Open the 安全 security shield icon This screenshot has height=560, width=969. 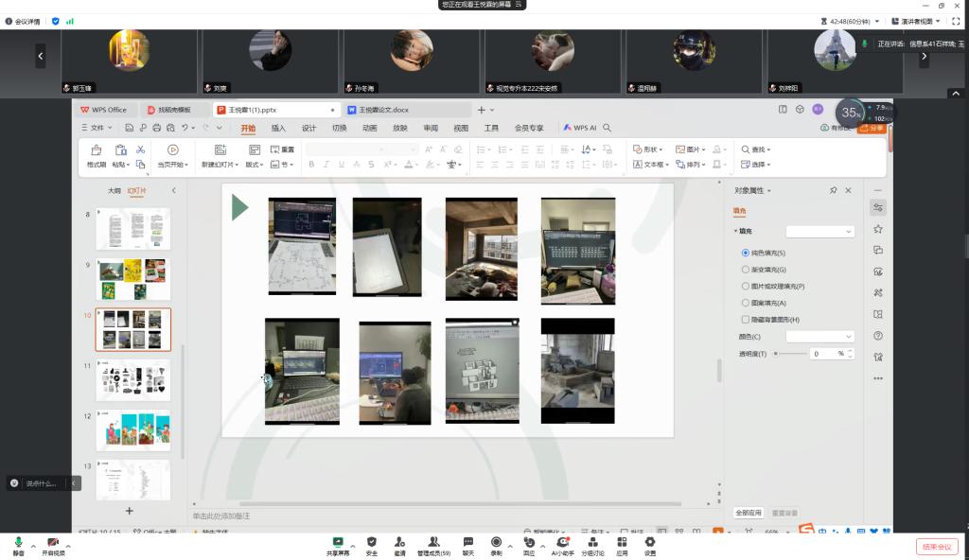[x=371, y=542]
